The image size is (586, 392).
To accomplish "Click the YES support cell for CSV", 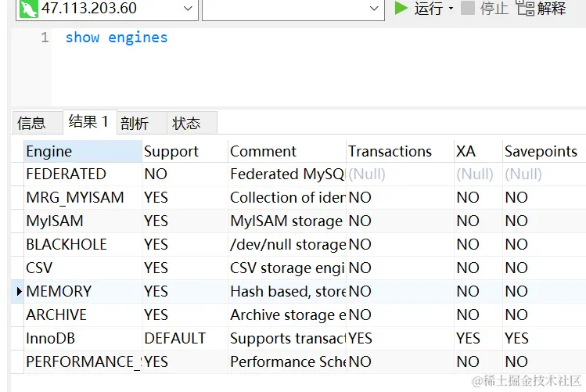I will [185, 268].
